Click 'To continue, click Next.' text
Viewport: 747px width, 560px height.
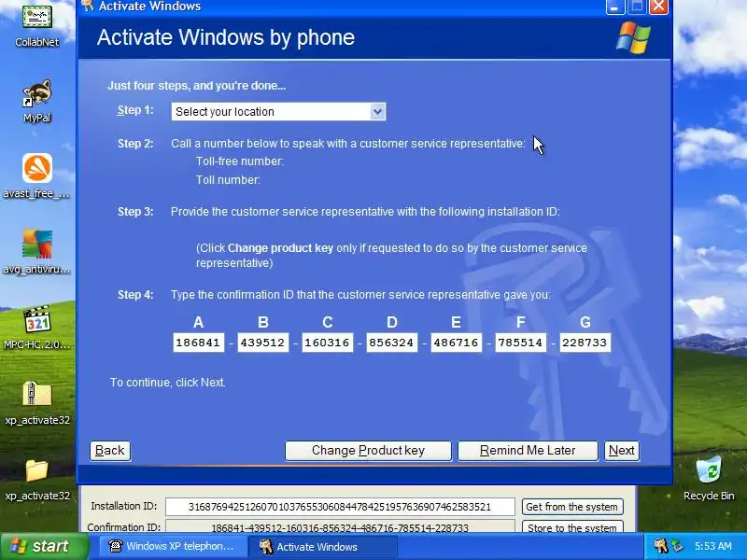[168, 383]
